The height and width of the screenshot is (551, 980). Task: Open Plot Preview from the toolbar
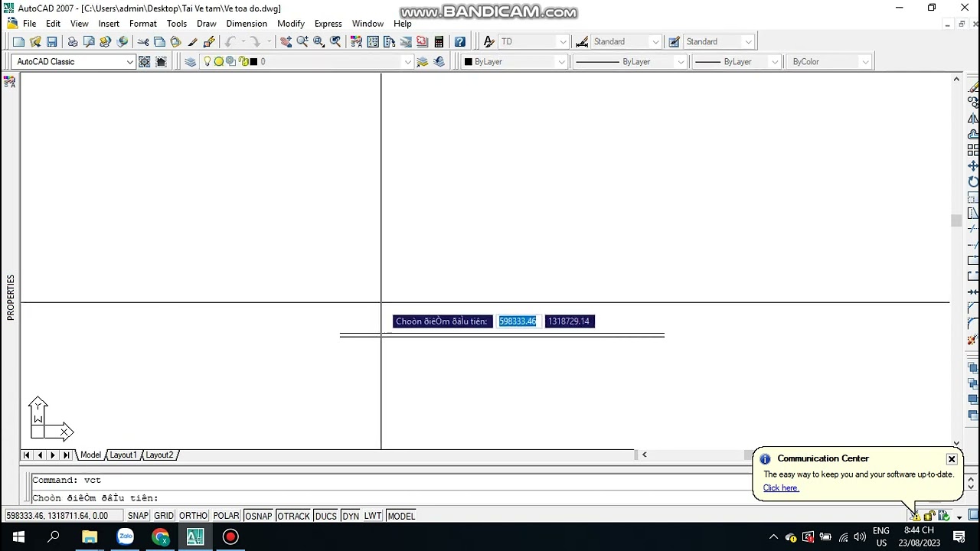(89, 41)
